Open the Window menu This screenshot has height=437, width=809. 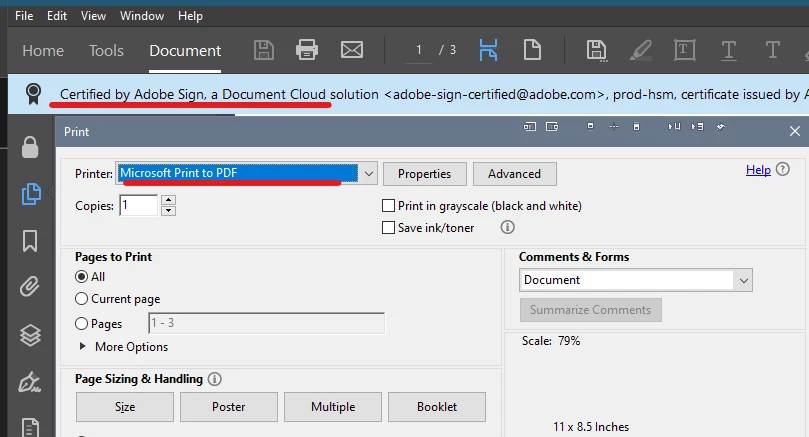(142, 16)
